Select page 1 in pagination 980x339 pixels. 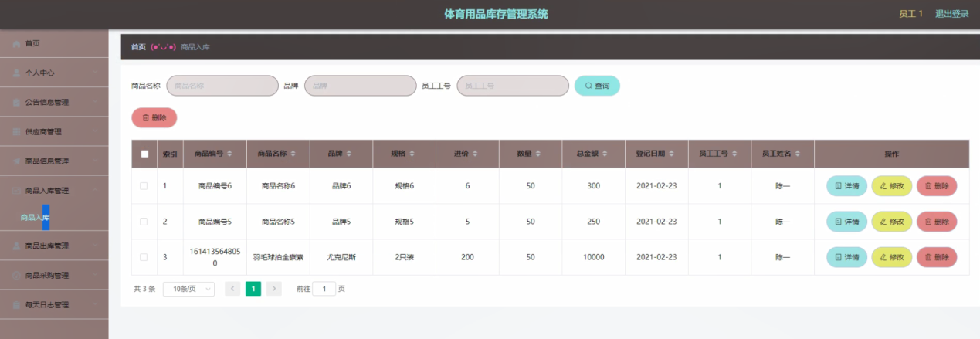(x=253, y=289)
